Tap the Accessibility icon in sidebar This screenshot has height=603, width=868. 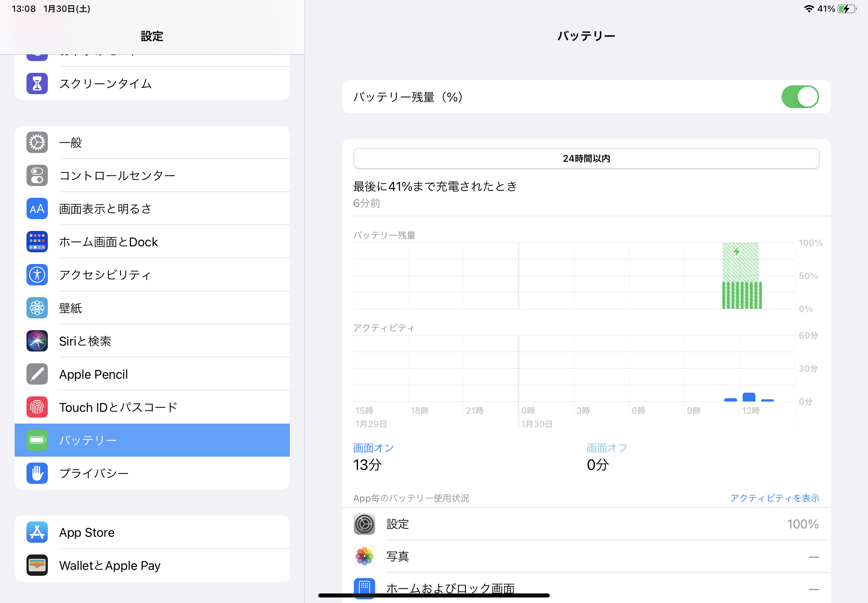pos(37,275)
